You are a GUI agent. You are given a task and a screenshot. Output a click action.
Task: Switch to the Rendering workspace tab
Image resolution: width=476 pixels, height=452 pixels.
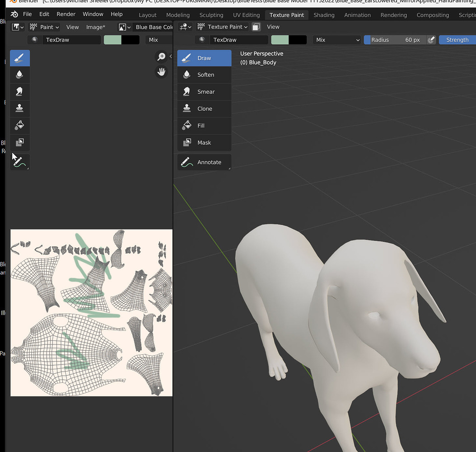394,15
